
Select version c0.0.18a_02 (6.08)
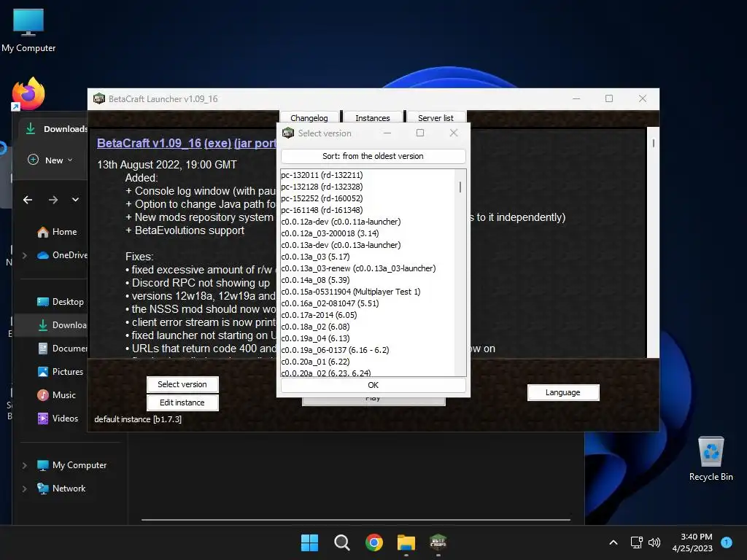(368, 327)
